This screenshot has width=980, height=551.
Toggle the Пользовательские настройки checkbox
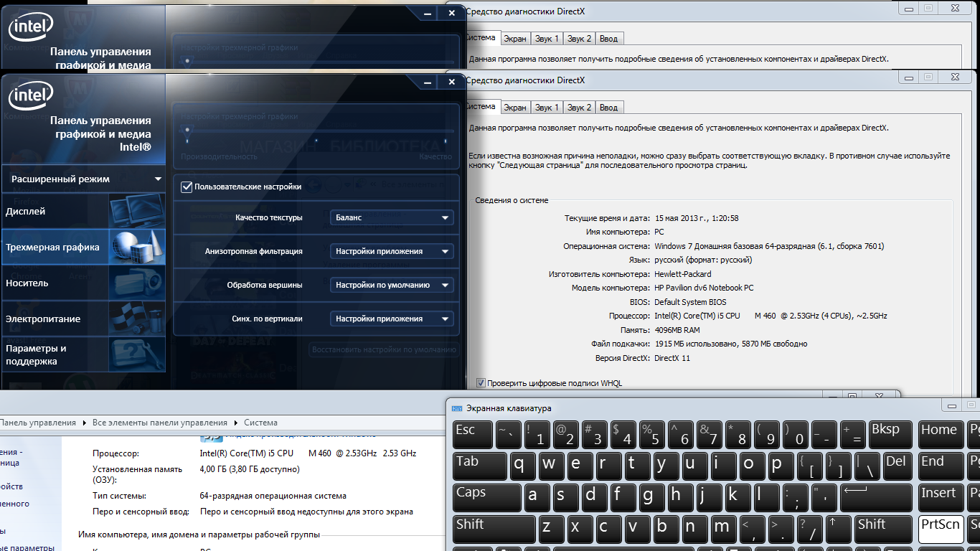click(x=187, y=187)
